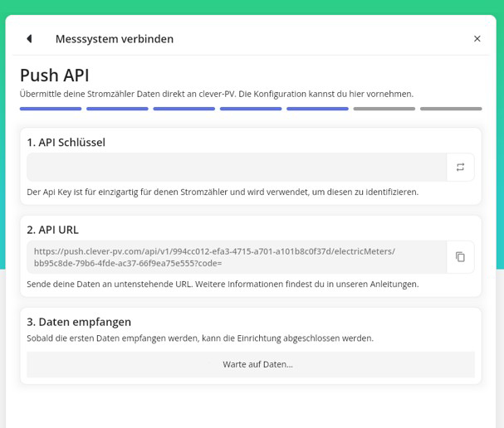
Task: Click the second blue progress step segment
Action: tap(117, 109)
